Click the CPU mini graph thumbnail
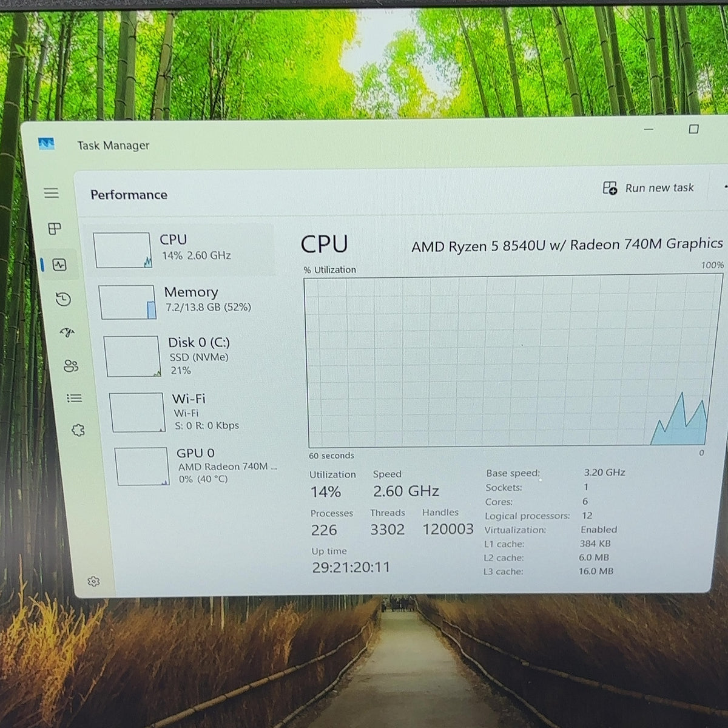Screen dimensions: 728x728 (x=122, y=250)
